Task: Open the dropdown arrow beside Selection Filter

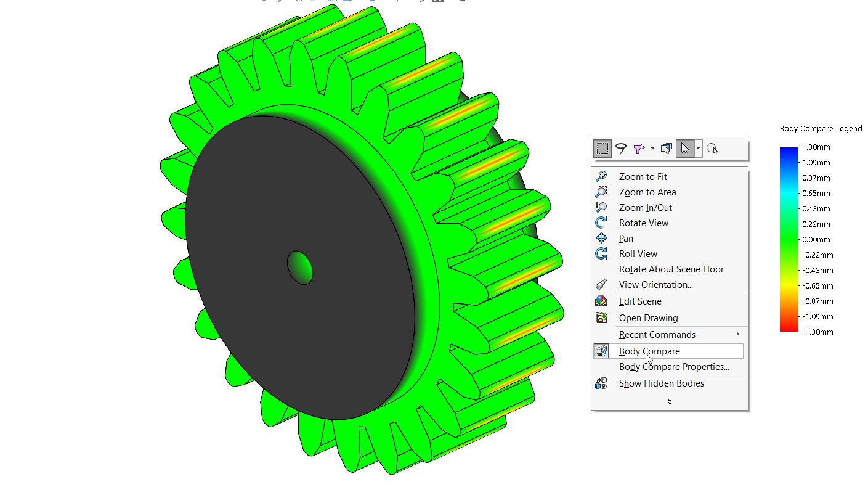Action: pos(652,149)
